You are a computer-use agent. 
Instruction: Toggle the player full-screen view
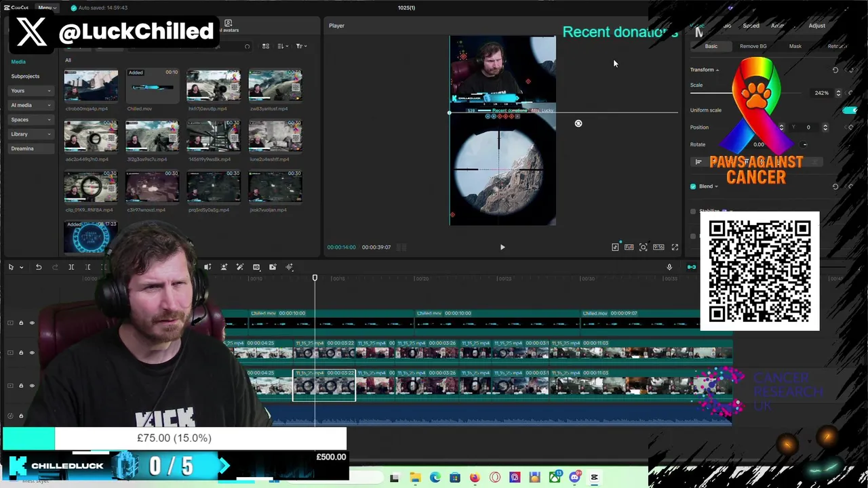click(675, 247)
